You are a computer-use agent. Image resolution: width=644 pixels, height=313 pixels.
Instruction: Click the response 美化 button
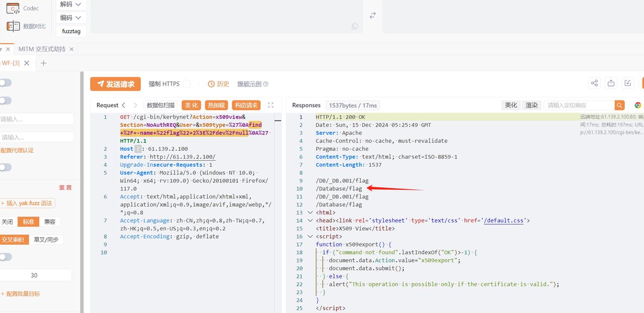pos(511,105)
